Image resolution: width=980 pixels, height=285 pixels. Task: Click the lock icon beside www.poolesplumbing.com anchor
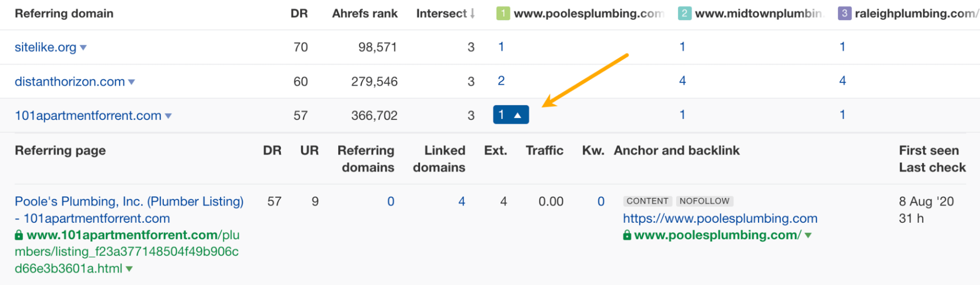[628, 235]
